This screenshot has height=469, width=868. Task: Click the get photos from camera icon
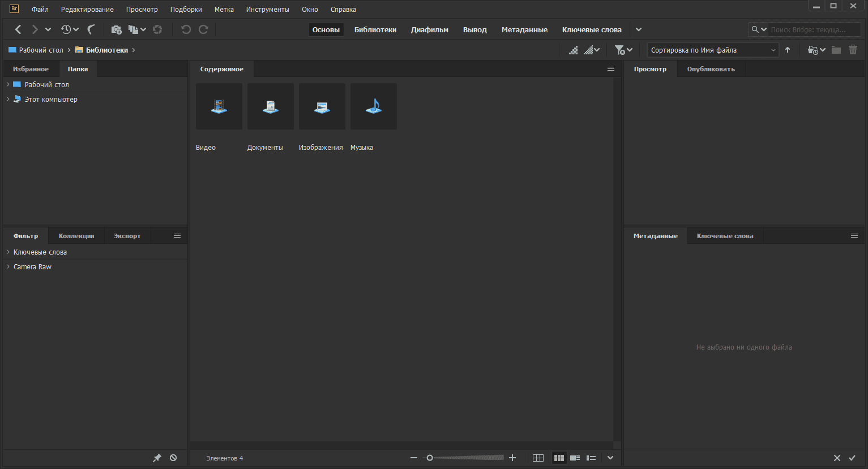(x=117, y=29)
